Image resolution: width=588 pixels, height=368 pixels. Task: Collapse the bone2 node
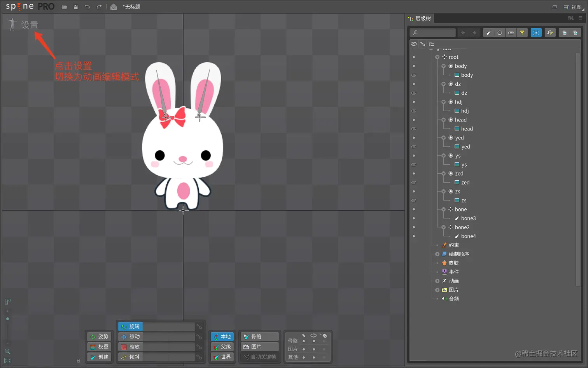[x=443, y=227]
